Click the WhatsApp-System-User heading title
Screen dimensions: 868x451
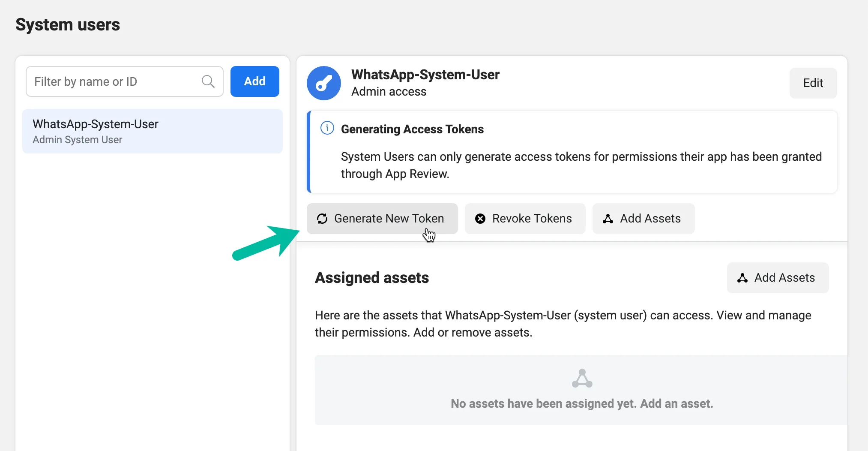click(x=425, y=75)
